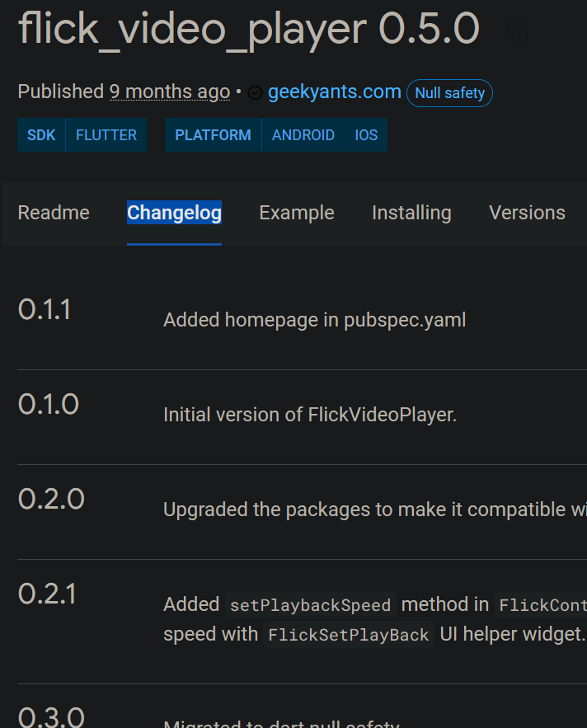Click the IOS platform tag

[x=366, y=134]
